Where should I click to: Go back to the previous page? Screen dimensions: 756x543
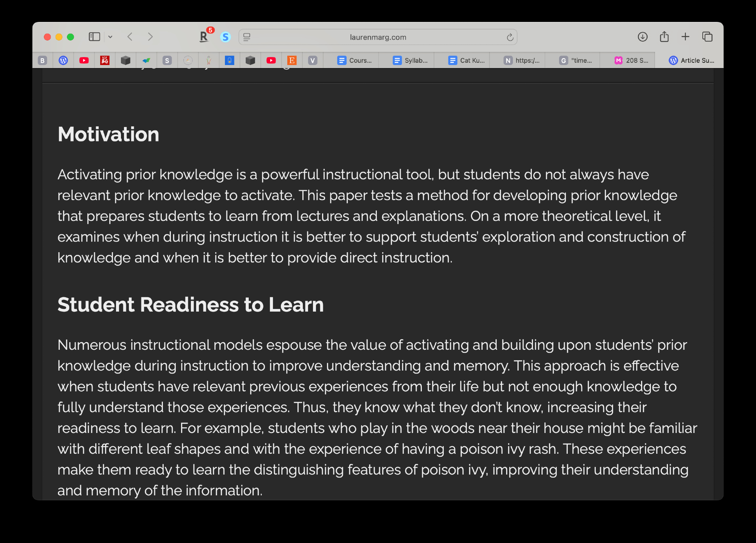pos(130,37)
